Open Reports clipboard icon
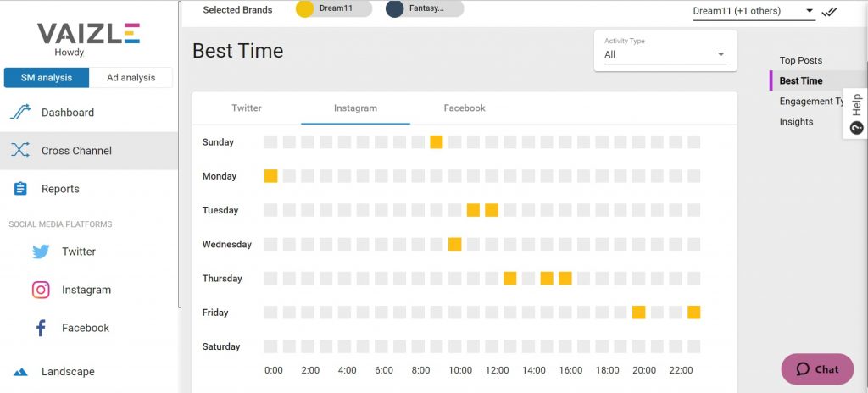 (x=20, y=189)
